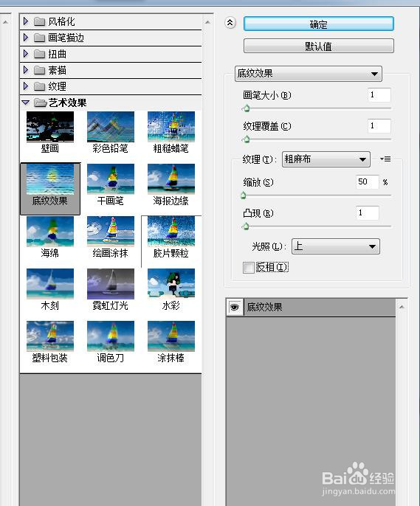
Task: Click the 素描 folder icon
Action: point(39,70)
